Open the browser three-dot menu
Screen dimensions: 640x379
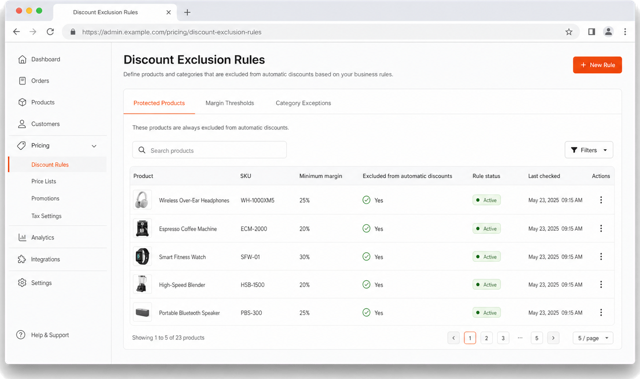pyautogui.click(x=625, y=32)
